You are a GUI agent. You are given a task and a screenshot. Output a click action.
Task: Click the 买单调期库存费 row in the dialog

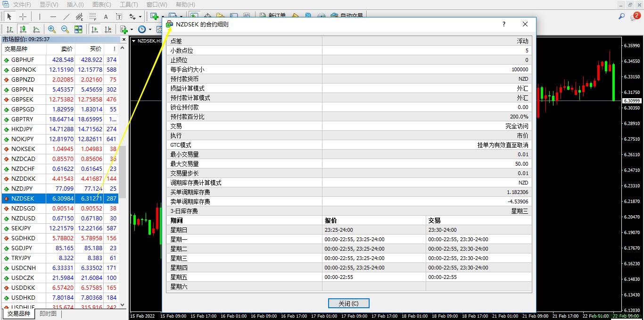[349, 192]
